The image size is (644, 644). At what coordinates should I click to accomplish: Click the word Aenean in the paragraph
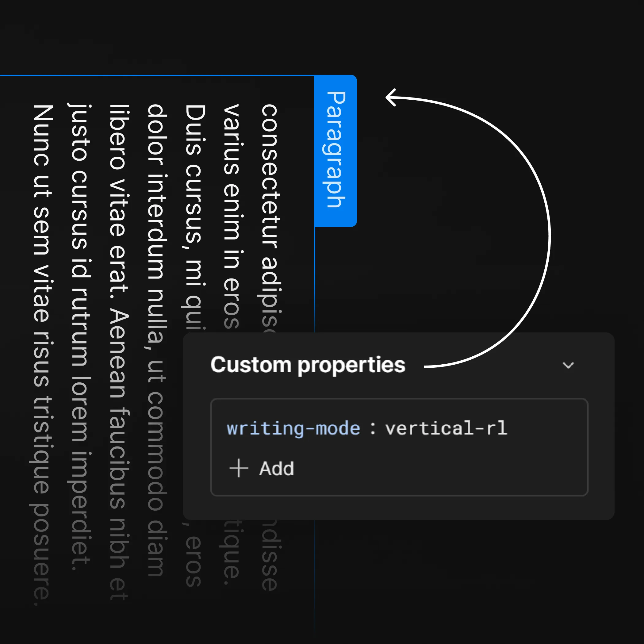point(118,353)
